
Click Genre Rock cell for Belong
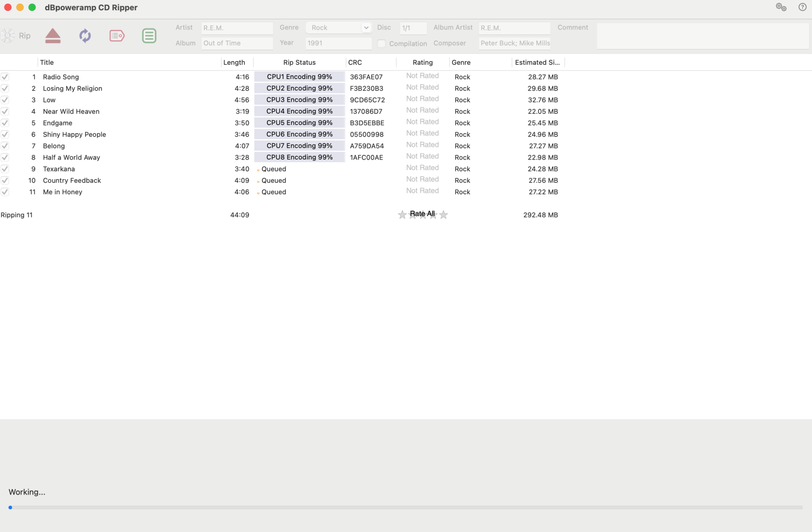pos(462,146)
